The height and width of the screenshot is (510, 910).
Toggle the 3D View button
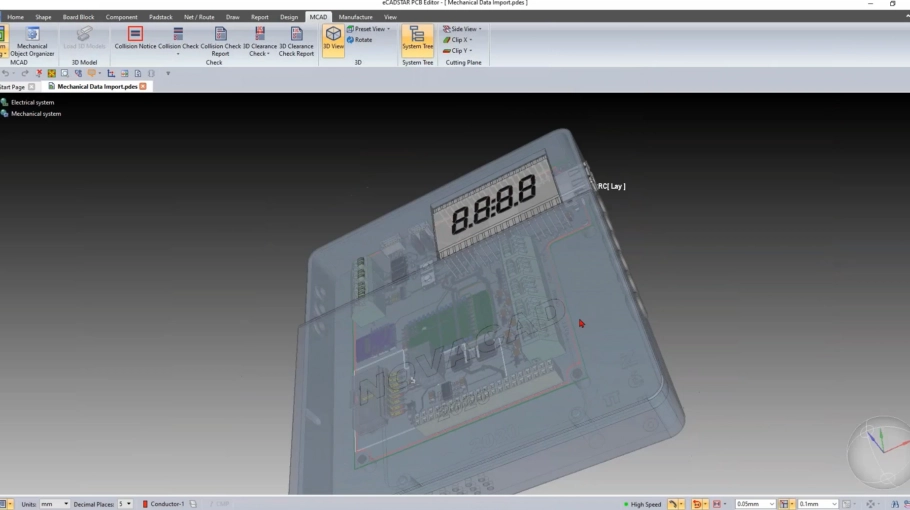tap(333, 39)
